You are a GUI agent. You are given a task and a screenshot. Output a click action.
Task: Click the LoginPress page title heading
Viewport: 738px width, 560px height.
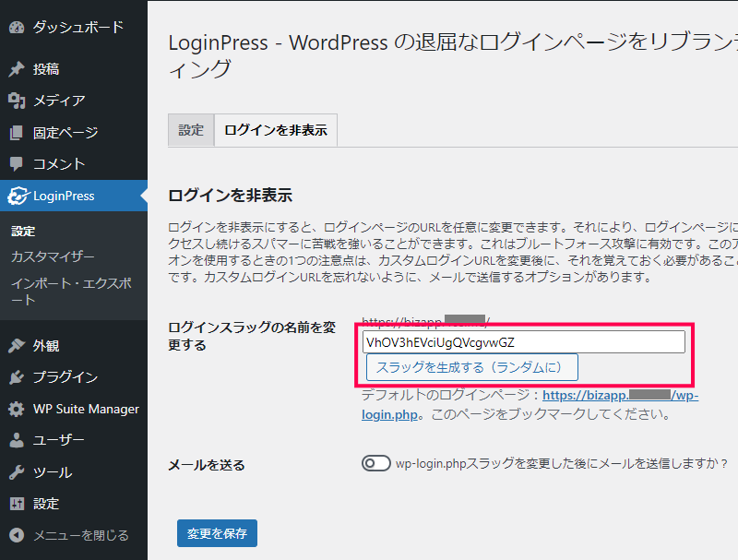453,55
